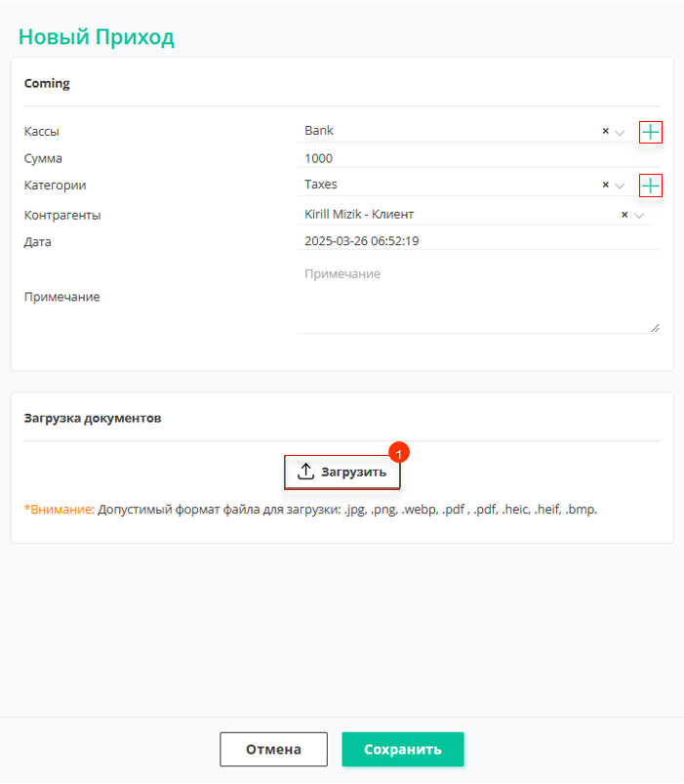The image size is (684, 784).
Task: Grab the note textarea resize handle
Action: [655, 328]
